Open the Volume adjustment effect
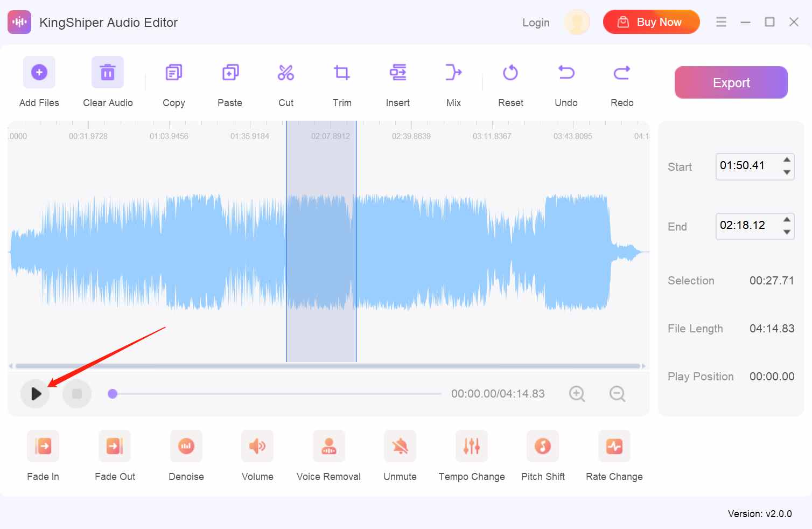The width and height of the screenshot is (812, 529). (x=257, y=446)
